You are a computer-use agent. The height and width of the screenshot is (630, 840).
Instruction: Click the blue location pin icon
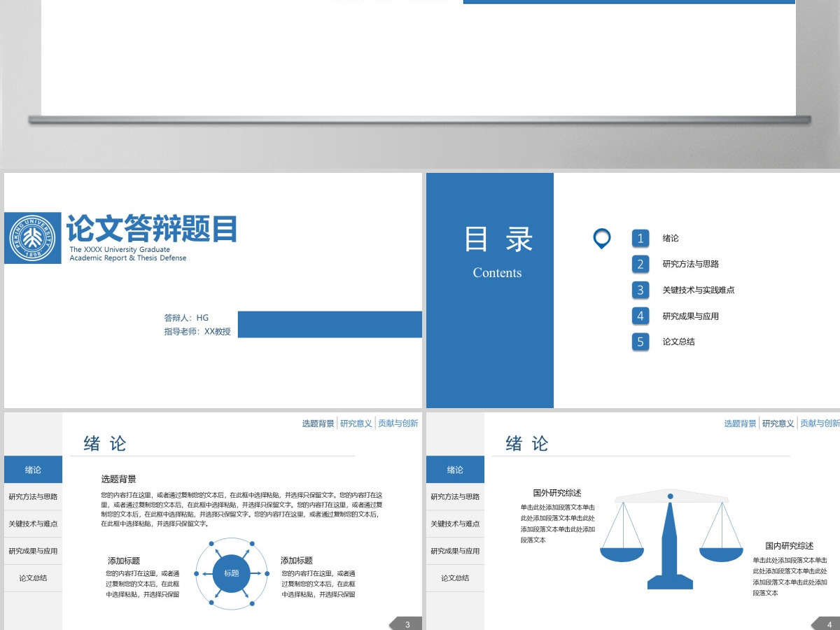(x=601, y=239)
